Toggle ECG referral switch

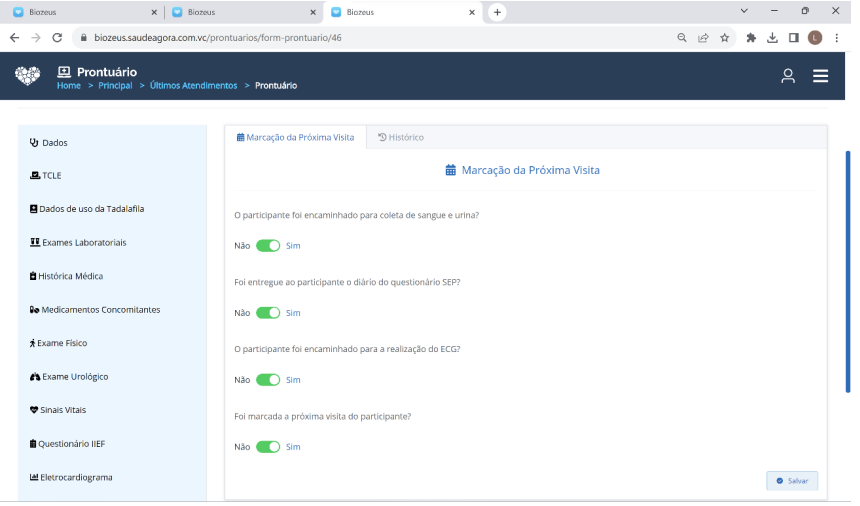pos(268,380)
